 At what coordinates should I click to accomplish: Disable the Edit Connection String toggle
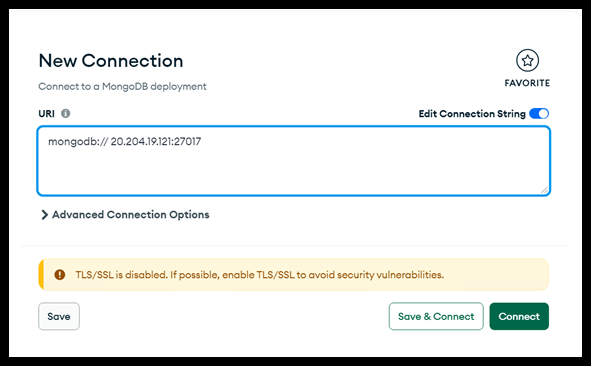[539, 113]
